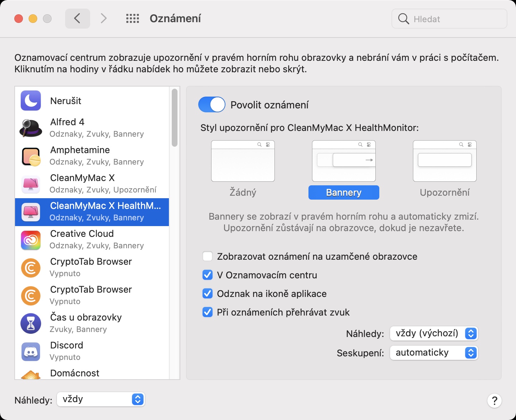Viewport: 516px width, 420px height.
Task: Open help with the question mark button
Action: [494, 401]
